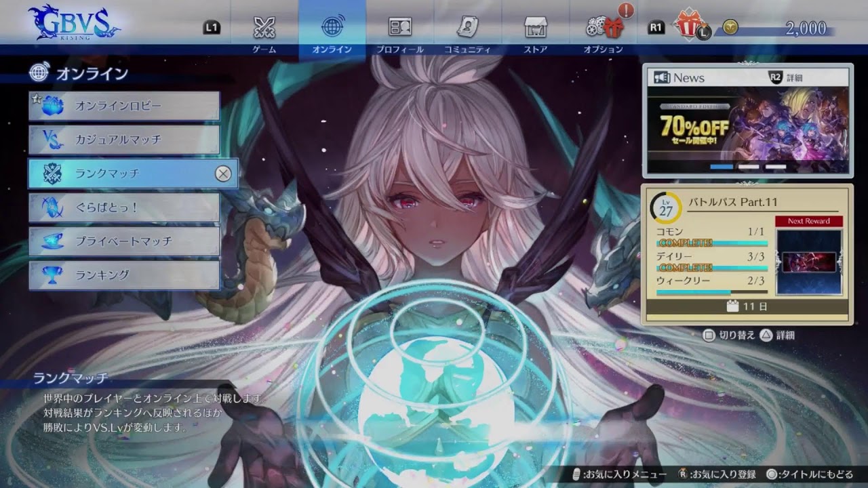
Task: Open the プロフィール card icon
Action: [x=400, y=27]
